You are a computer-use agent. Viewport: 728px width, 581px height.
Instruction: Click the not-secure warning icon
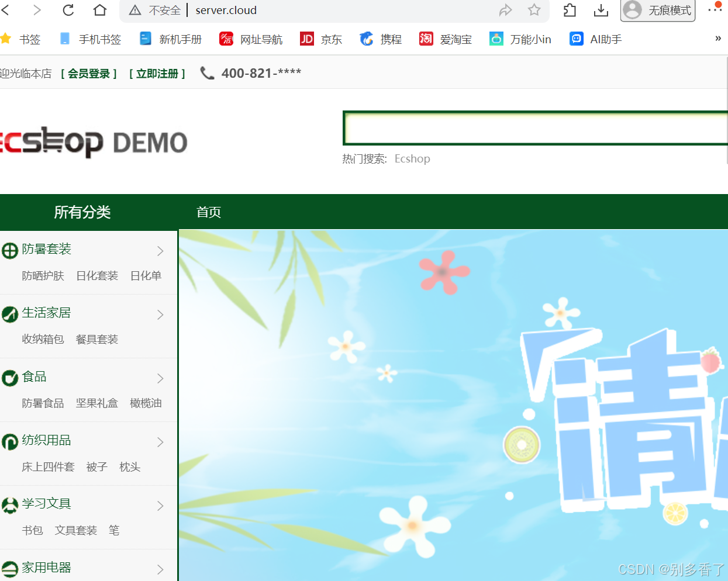click(135, 11)
